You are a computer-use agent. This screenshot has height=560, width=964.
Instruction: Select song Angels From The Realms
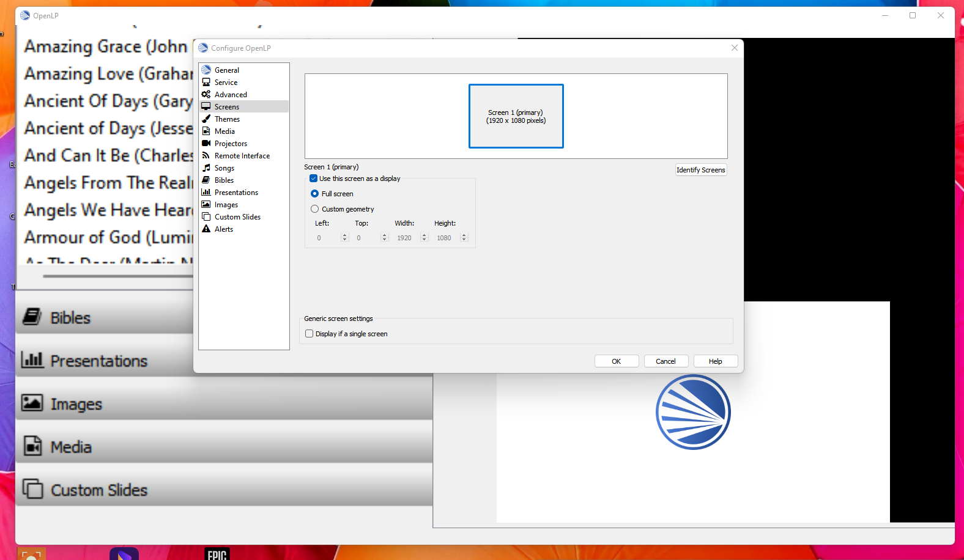(108, 183)
